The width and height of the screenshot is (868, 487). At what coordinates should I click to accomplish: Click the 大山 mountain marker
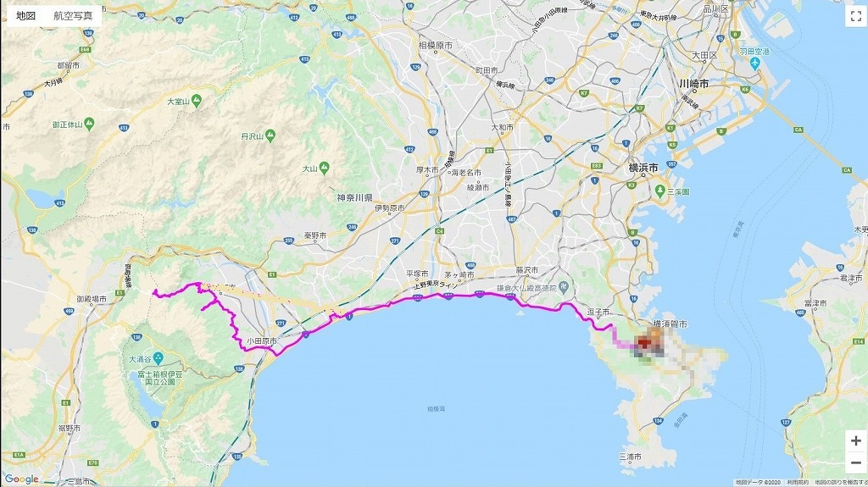(324, 168)
